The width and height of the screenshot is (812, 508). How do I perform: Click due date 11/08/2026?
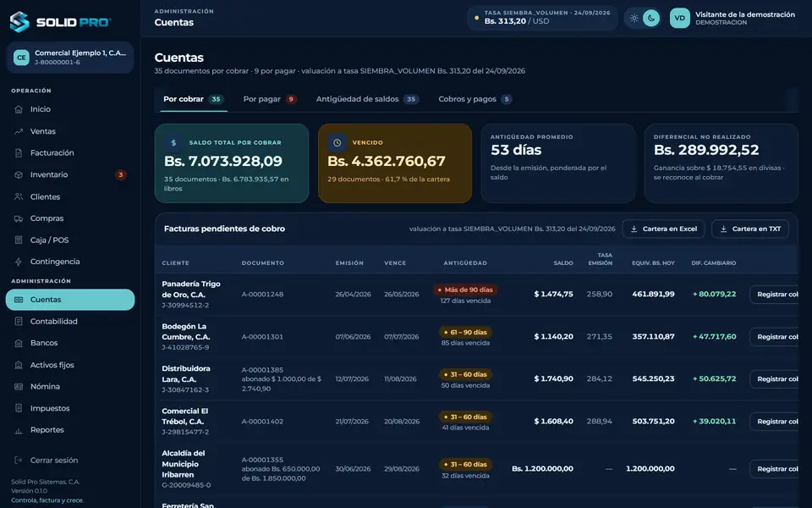400,379
